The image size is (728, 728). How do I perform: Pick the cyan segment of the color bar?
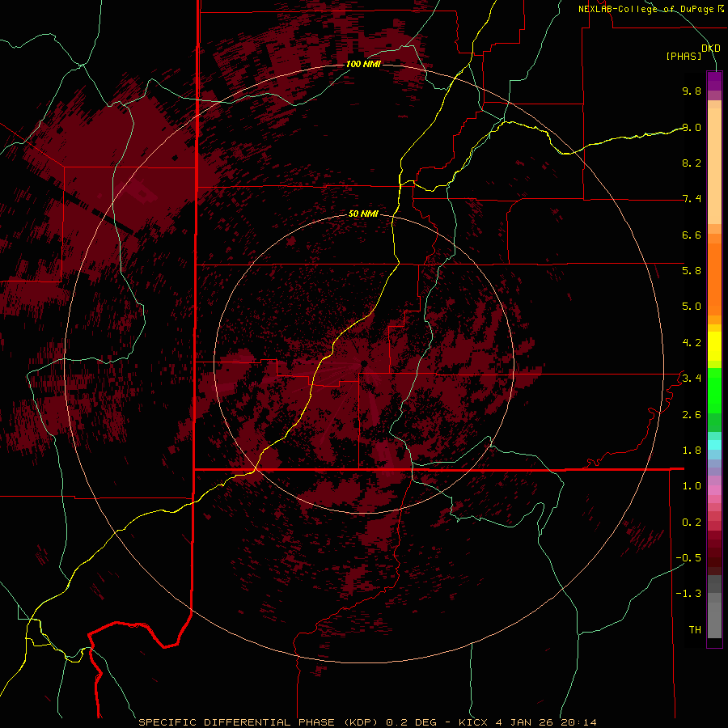(714, 445)
